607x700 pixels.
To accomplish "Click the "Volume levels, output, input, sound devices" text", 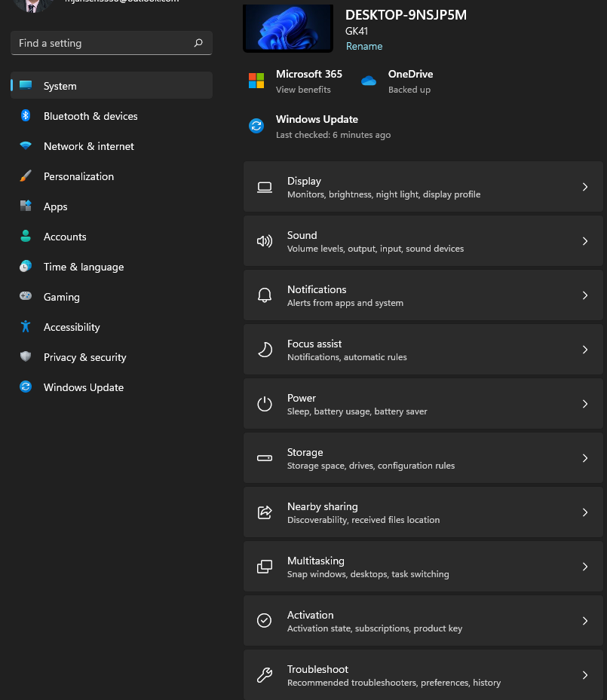I will coord(376,249).
